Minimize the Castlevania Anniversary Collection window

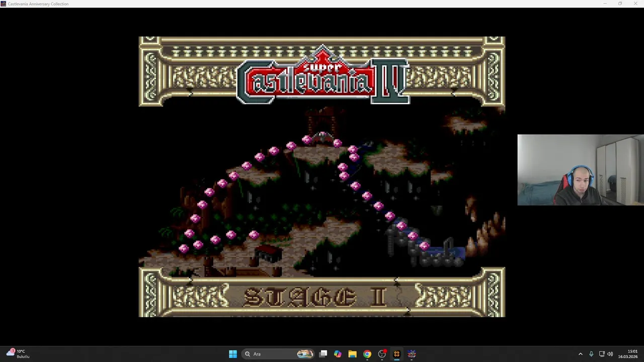click(x=605, y=4)
